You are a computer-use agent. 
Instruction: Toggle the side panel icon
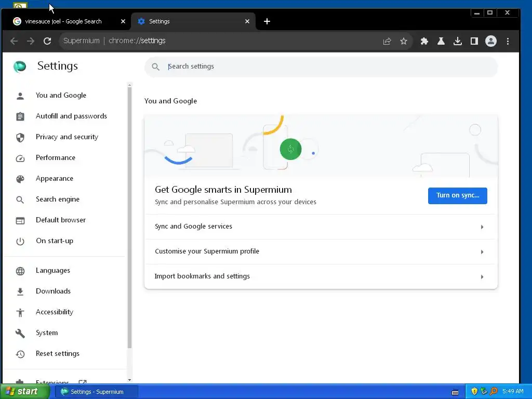[x=474, y=41]
